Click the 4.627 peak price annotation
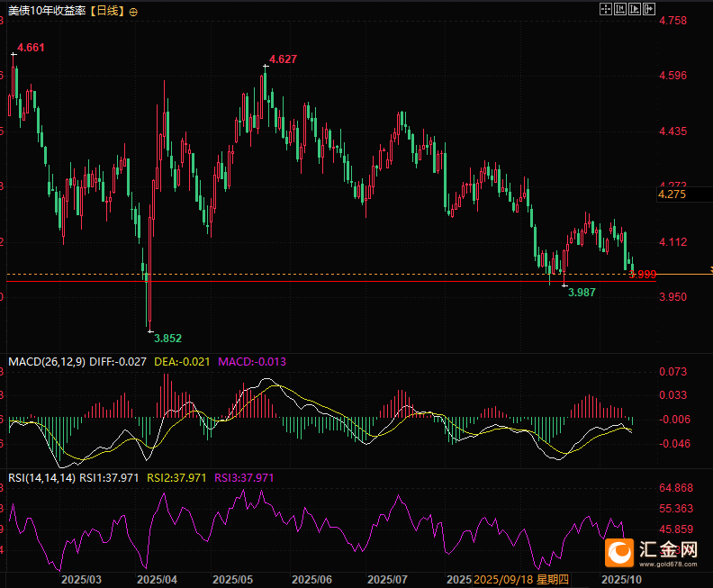 pos(283,59)
